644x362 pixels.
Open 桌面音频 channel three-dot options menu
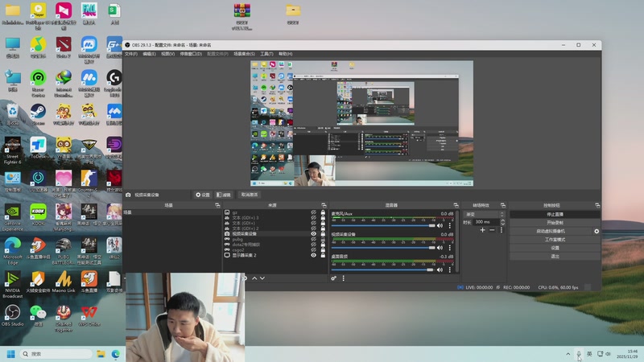point(450,269)
